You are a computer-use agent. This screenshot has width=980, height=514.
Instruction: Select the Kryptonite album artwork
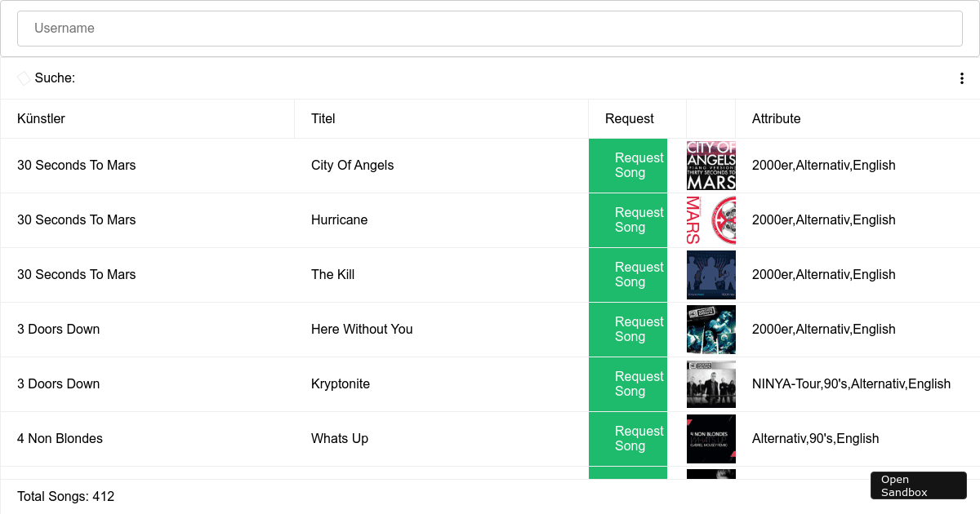(710, 383)
